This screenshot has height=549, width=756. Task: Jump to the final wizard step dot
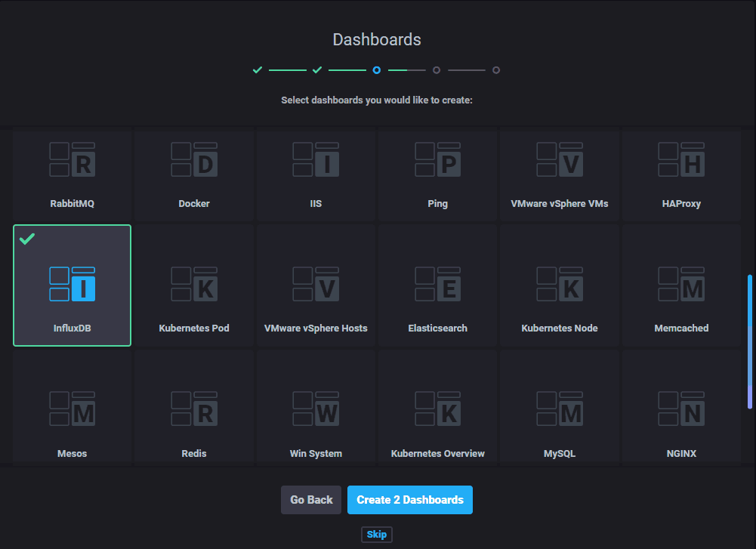496,70
